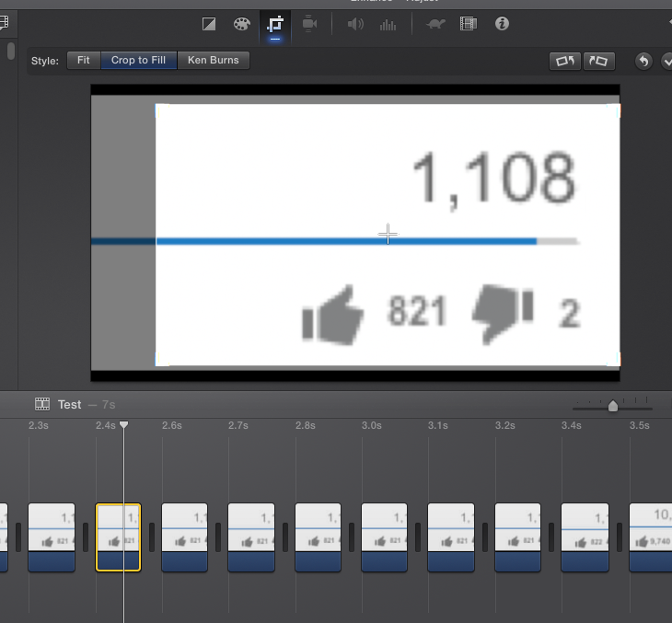The width and height of the screenshot is (672, 623).
Task: Click the transition marker between 2.6s and 2.7s clips
Action: (x=218, y=537)
